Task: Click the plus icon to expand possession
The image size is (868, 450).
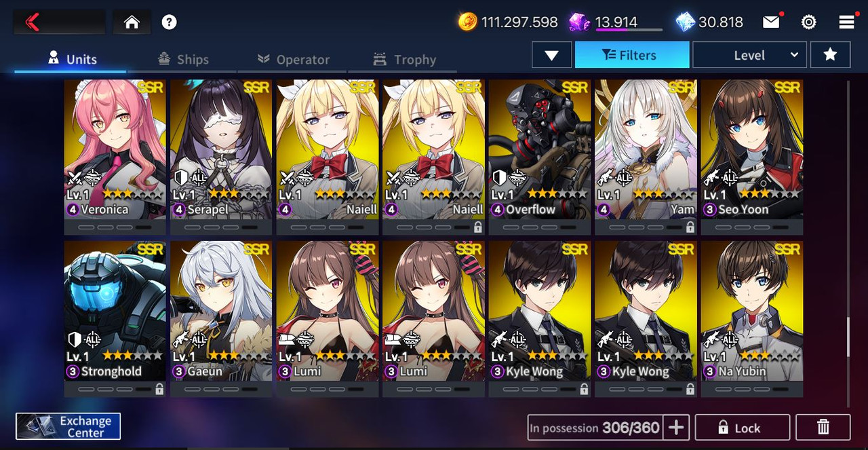Action: (676, 427)
